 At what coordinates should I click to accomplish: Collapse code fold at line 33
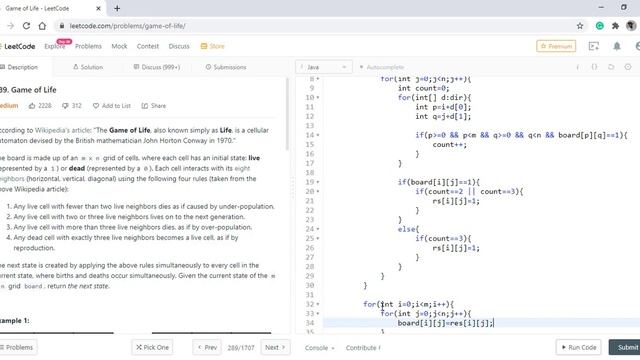[x=318, y=313]
